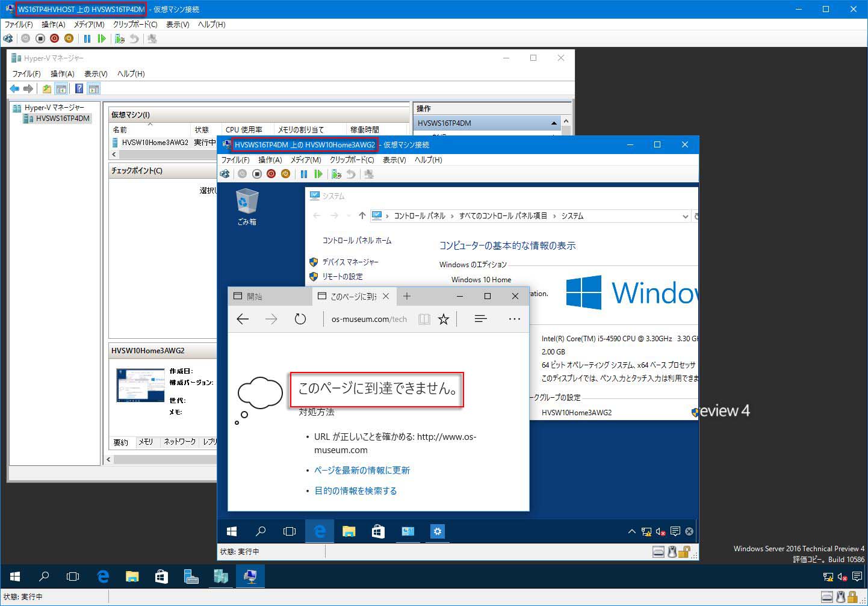Screen dimensions: 868x606
Task: Send Ctrl+Alt+Del in HVSW10Home3AWG2 connection toolbar
Action: pyautogui.click(x=225, y=174)
